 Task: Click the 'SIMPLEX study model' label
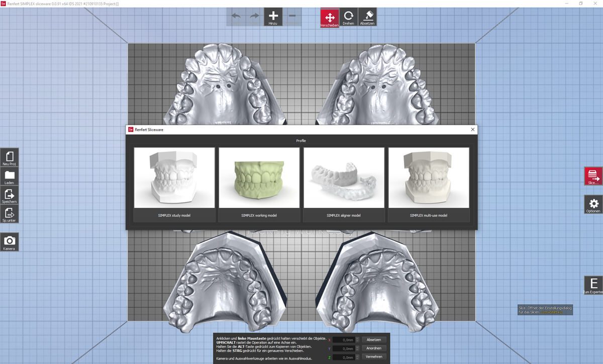pyautogui.click(x=174, y=215)
